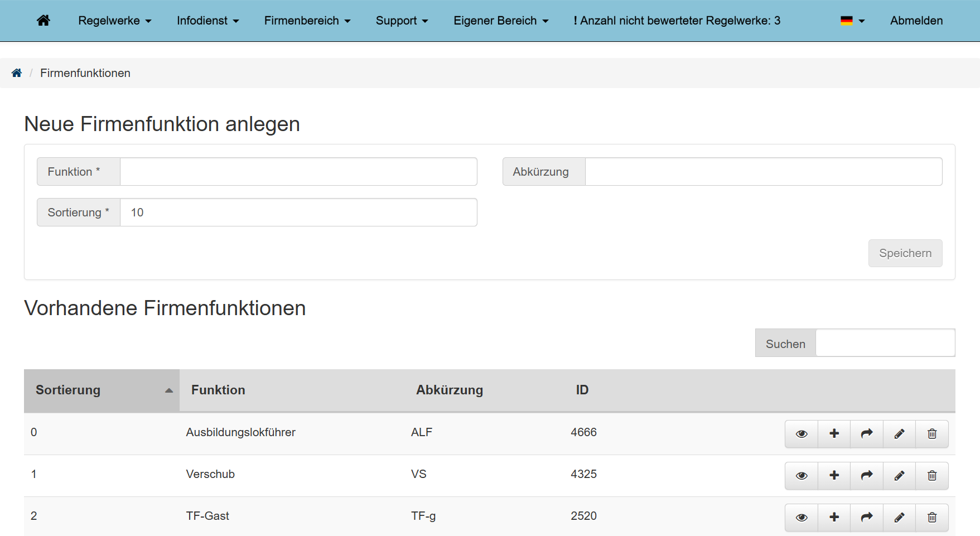Click the share arrow for Verschub
The image size is (980, 536).
867,476
